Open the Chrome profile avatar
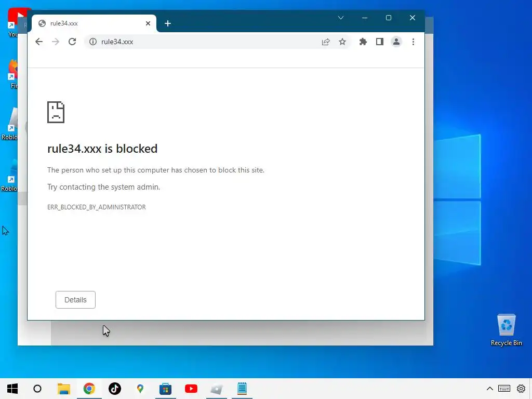532x399 pixels. coord(396,42)
